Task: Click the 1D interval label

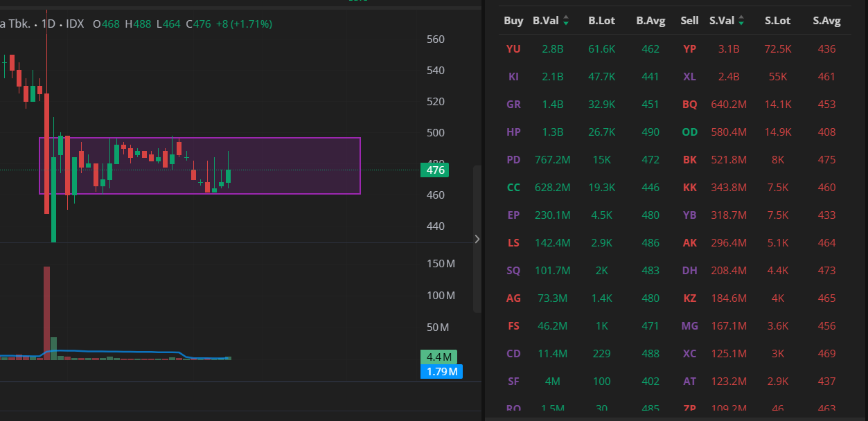Action: (x=48, y=24)
